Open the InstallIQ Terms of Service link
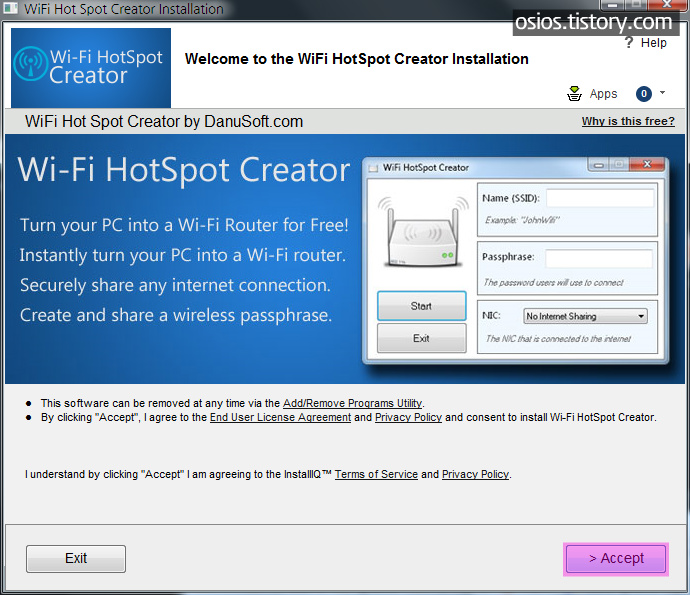Viewport: 690px width, 595px height. [x=376, y=474]
